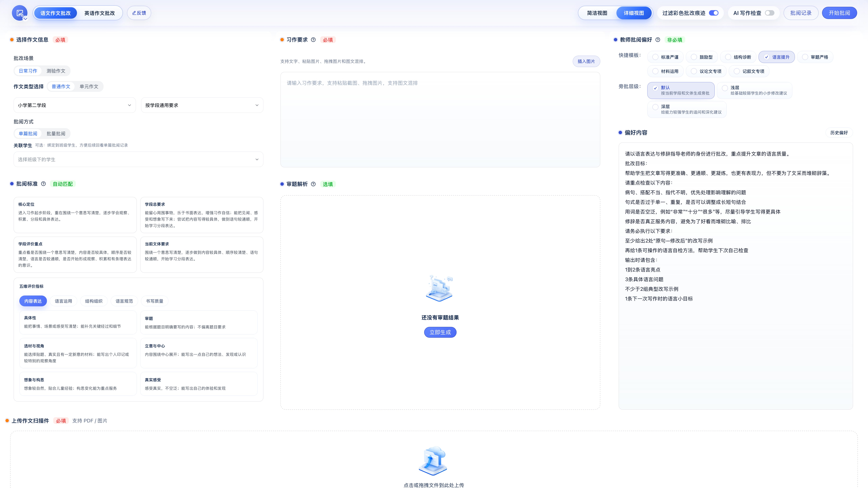Click help icon next to 习作要求
This screenshot has height=488, width=868.
click(x=313, y=40)
